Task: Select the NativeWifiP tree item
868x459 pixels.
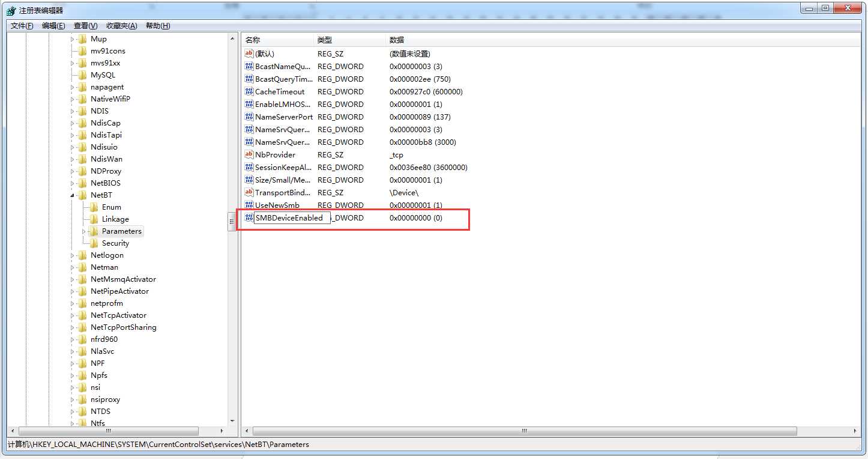Action: click(110, 99)
